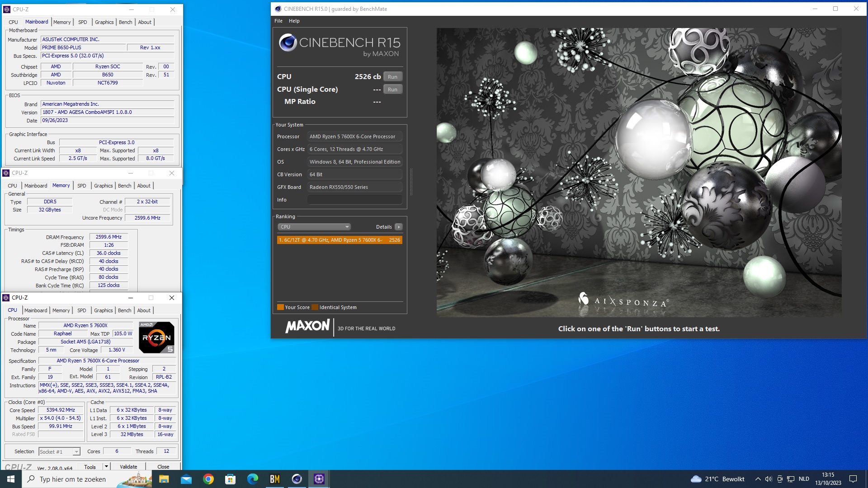
Task: Run the CPU Single Core test
Action: (x=392, y=89)
